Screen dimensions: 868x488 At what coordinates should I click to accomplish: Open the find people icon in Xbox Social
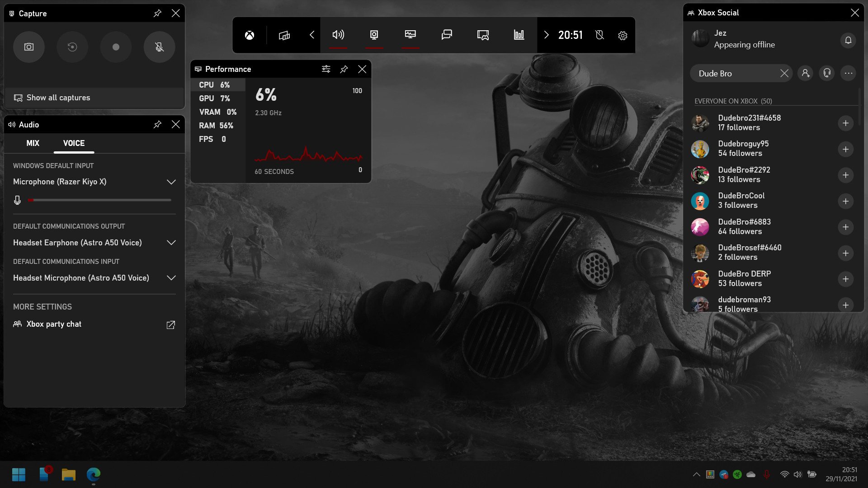tap(805, 73)
